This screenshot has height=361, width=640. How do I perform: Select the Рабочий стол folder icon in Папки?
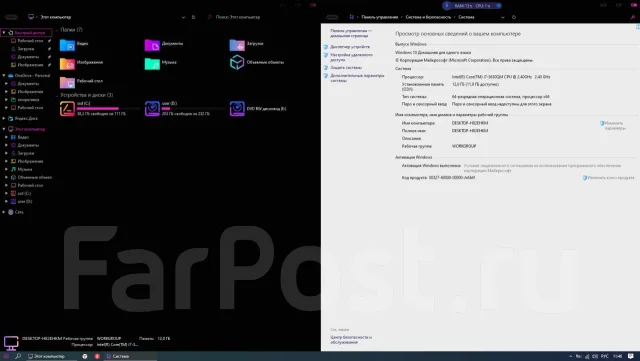tap(67, 82)
